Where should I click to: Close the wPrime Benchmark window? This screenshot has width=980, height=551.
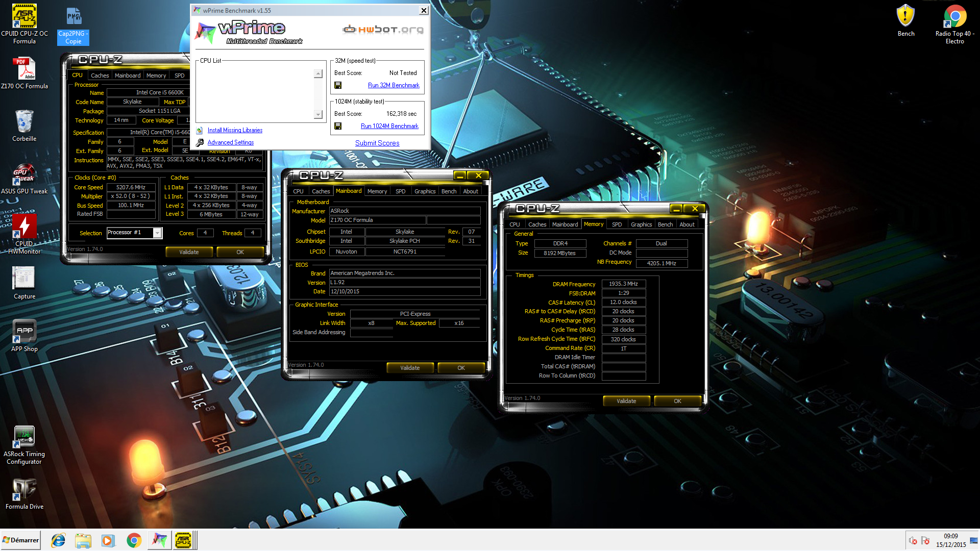(424, 10)
